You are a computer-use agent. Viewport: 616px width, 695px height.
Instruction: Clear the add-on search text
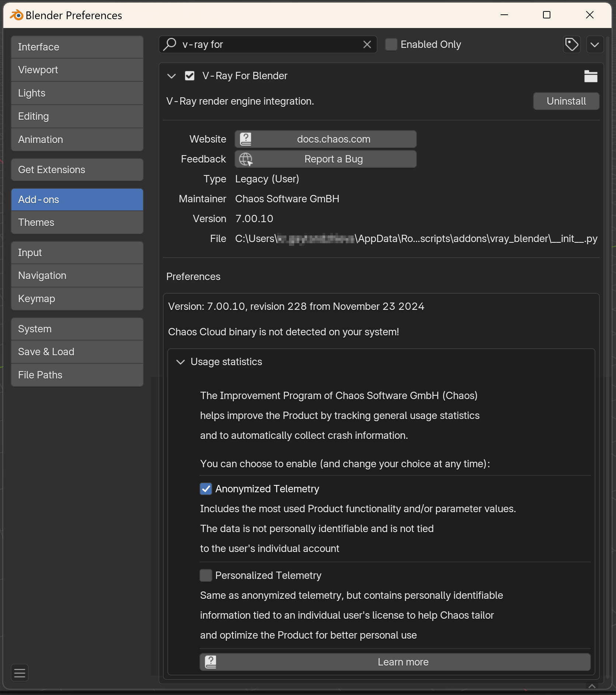click(x=367, y=45)
